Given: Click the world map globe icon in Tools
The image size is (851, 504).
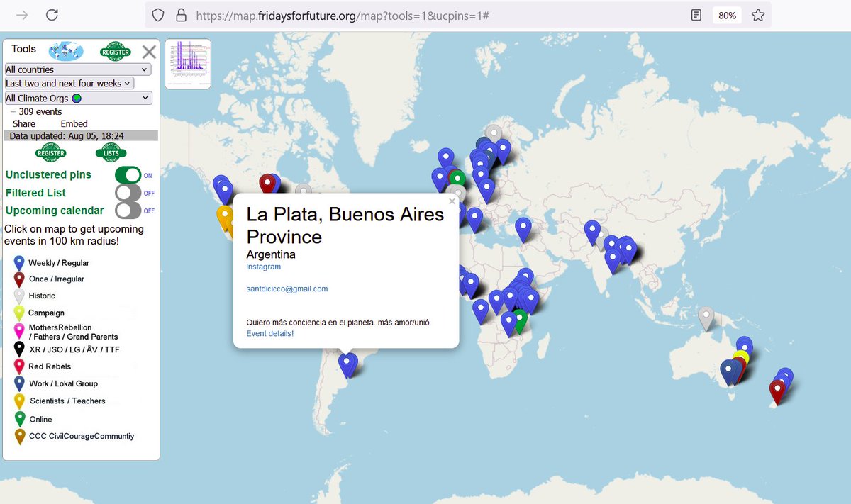Looking at the screenshot, I should (x=66, y=51).
